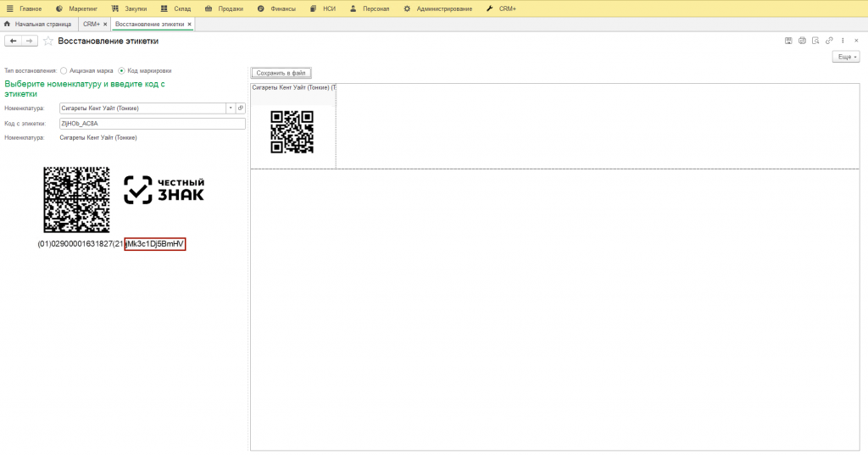Viewport: 868px width, 455px height.
Task: Select the Акцизная марка radio button
Action: point(64,71)
